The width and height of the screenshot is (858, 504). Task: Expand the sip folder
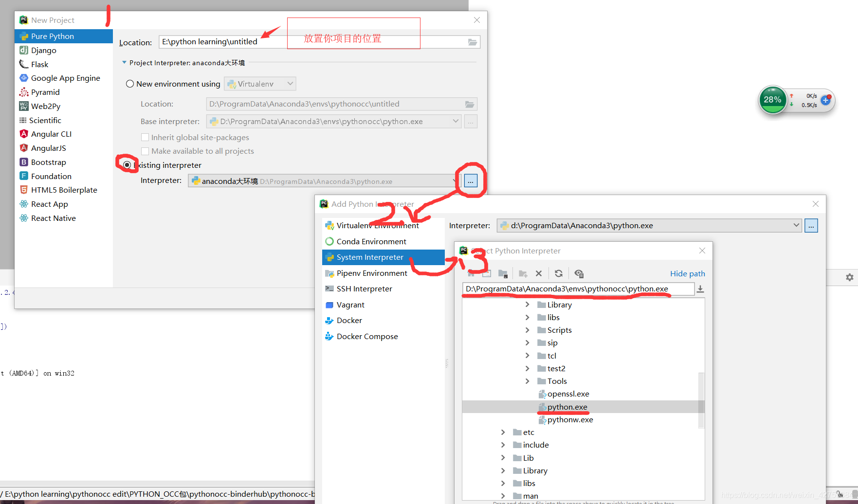pyautogui.click(x=527, y=342)
